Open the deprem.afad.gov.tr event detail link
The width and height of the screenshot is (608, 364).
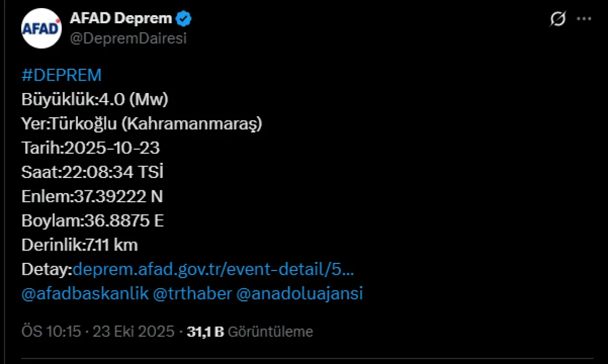click(x=213, y=270)
